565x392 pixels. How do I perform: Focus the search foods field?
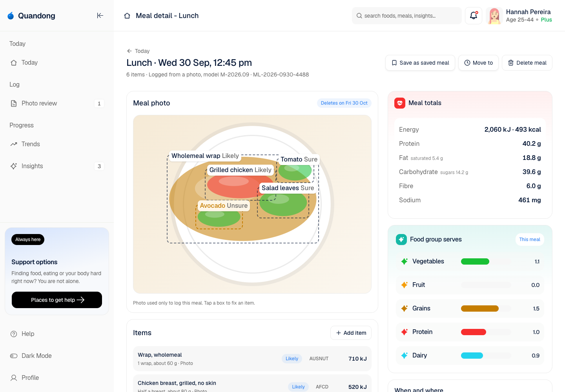[x=407, y=16]
